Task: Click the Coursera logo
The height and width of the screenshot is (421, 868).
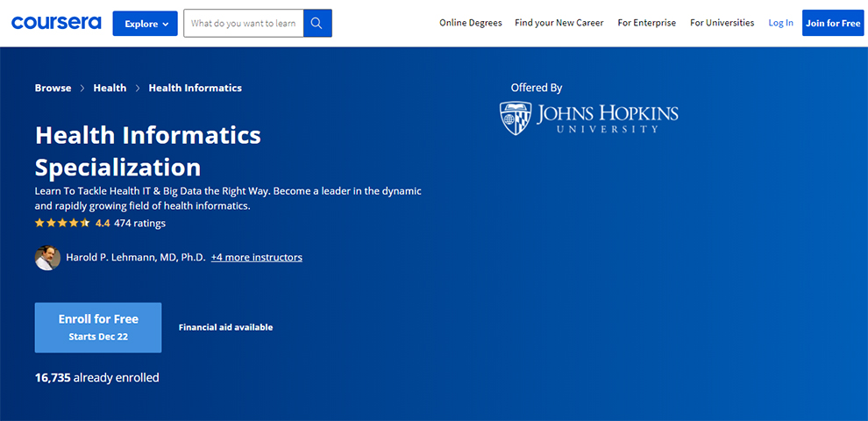Action: point(56,23)
